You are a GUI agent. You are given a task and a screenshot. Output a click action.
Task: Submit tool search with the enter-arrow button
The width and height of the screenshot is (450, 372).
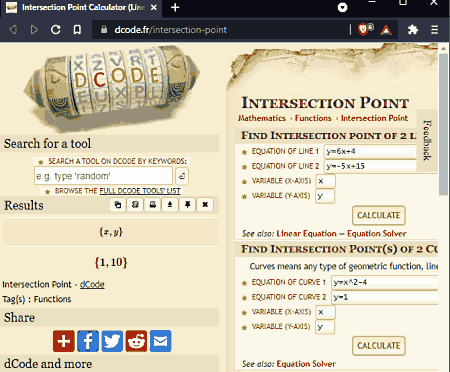pos(182,176)
